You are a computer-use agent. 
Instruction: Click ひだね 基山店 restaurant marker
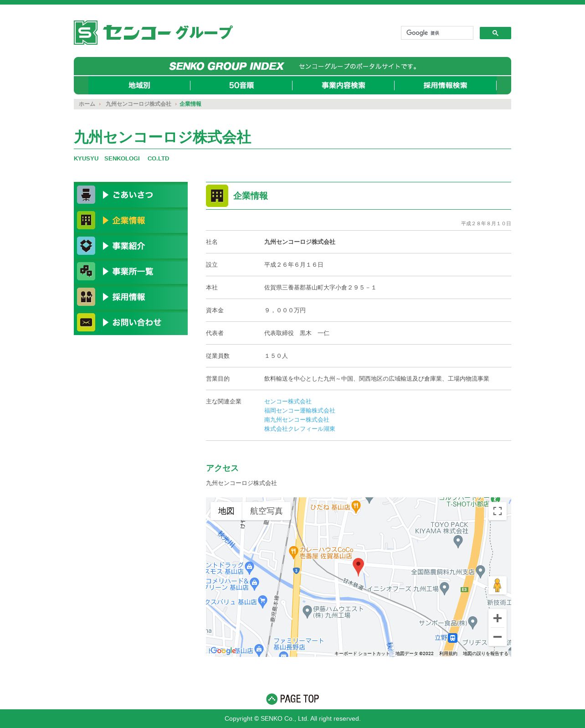[x=356, y=506]
